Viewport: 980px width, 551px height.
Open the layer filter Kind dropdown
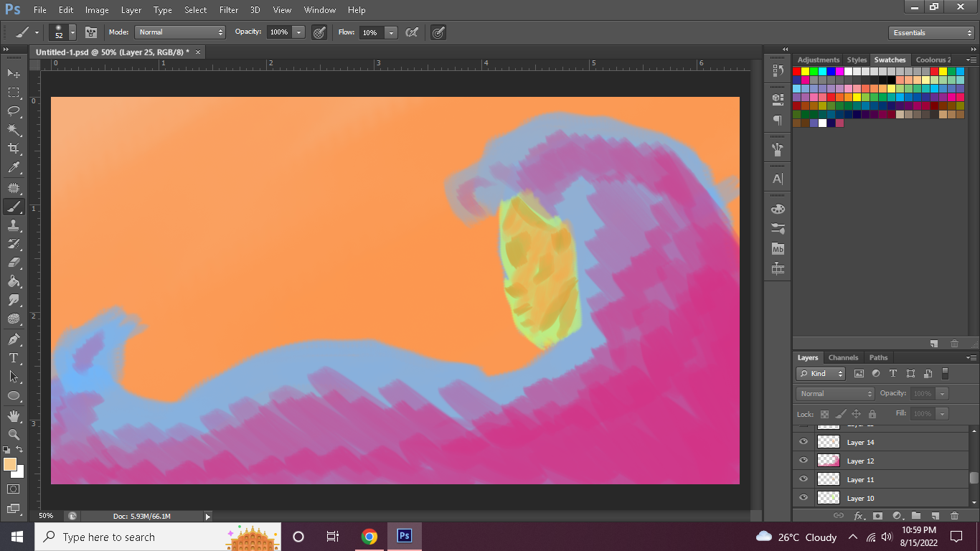(821, 374)
